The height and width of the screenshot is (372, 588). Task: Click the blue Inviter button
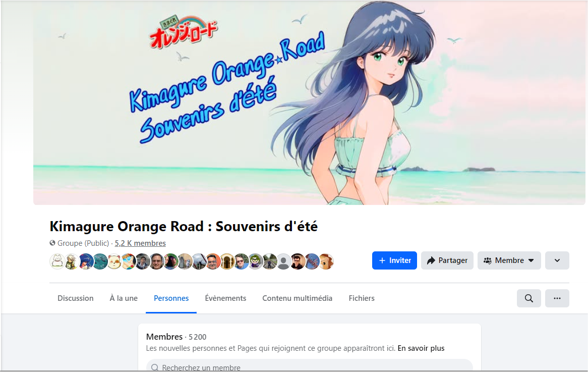pos(394,260)
